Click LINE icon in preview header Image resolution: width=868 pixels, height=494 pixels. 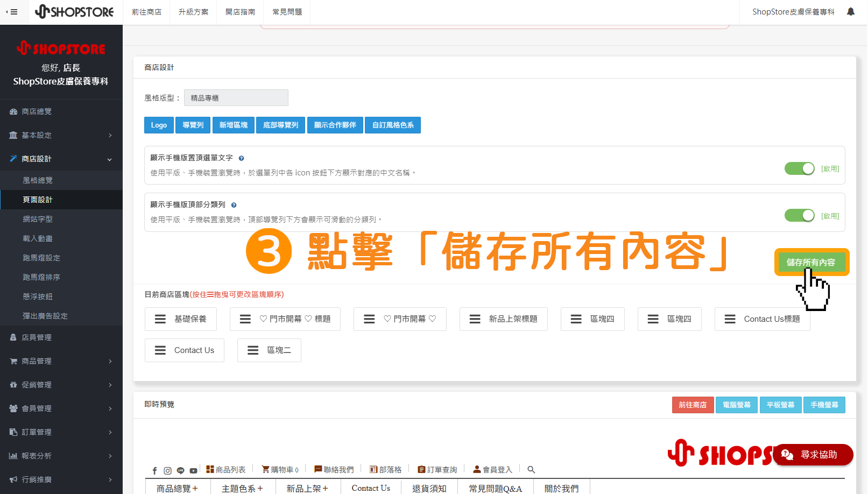pyautogui.click(x=180, y=470)
